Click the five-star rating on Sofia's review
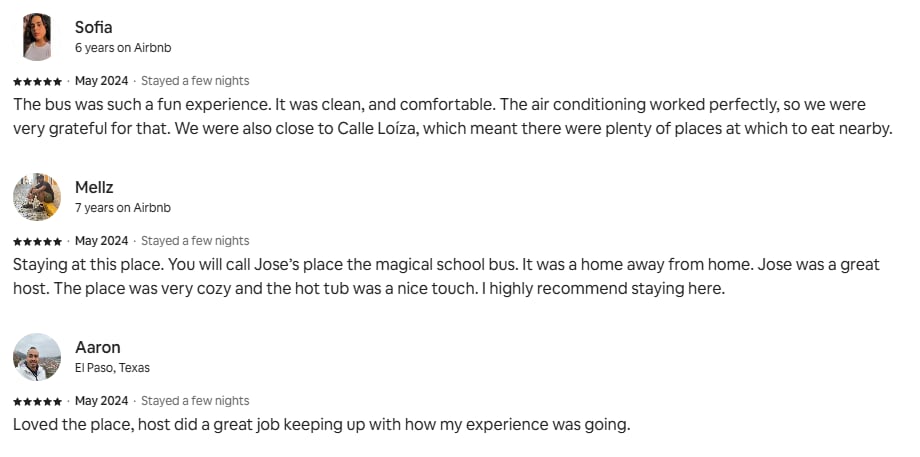This screenshot has height=457, width=920. 37,81
